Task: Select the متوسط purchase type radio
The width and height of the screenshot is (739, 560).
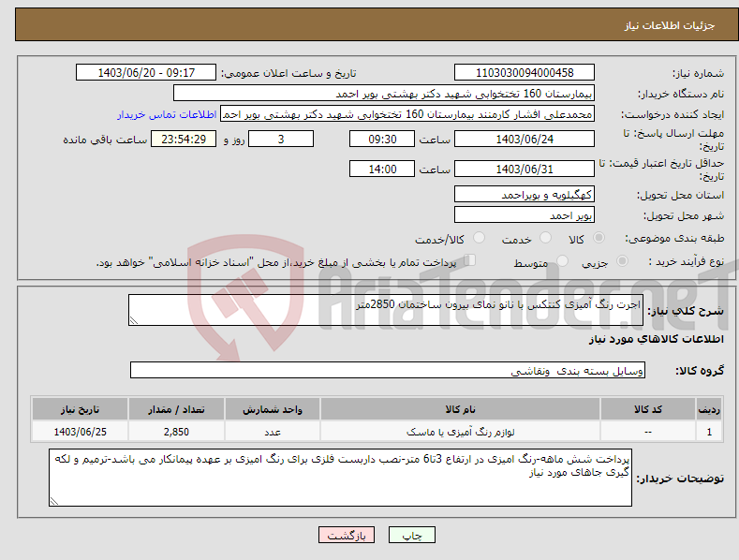Action: click(562, 261)
